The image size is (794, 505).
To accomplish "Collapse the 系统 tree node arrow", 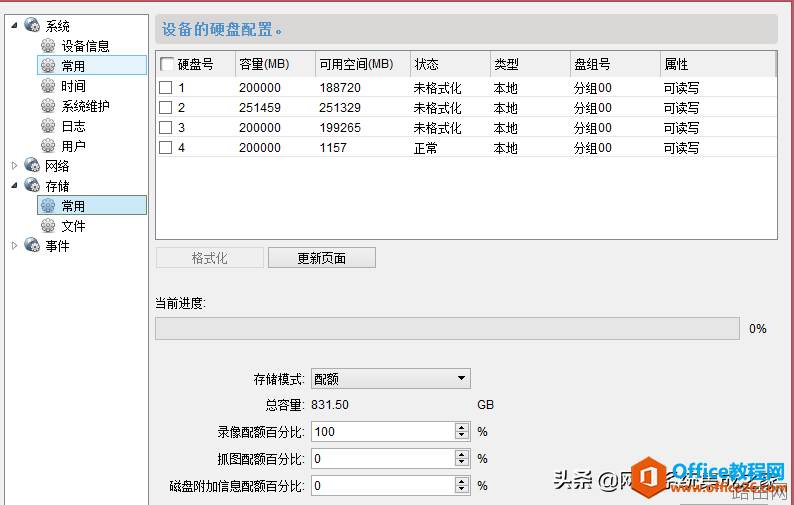I will 14,25.
